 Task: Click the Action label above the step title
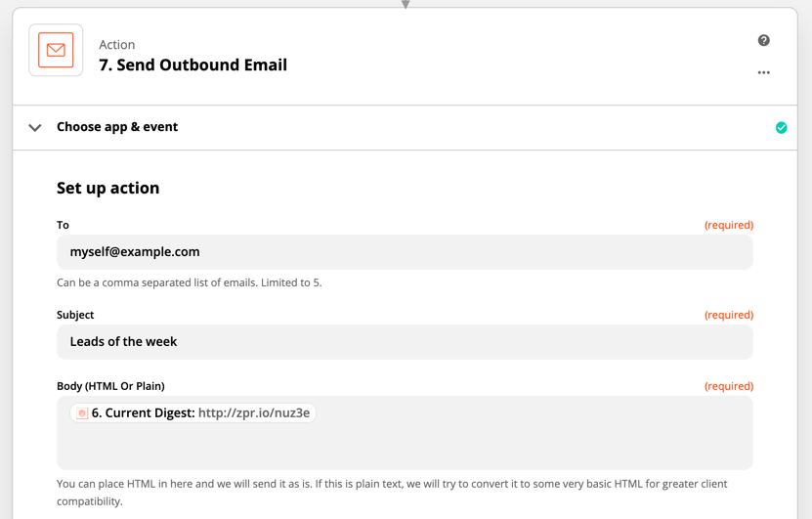[x=117, y=45]
